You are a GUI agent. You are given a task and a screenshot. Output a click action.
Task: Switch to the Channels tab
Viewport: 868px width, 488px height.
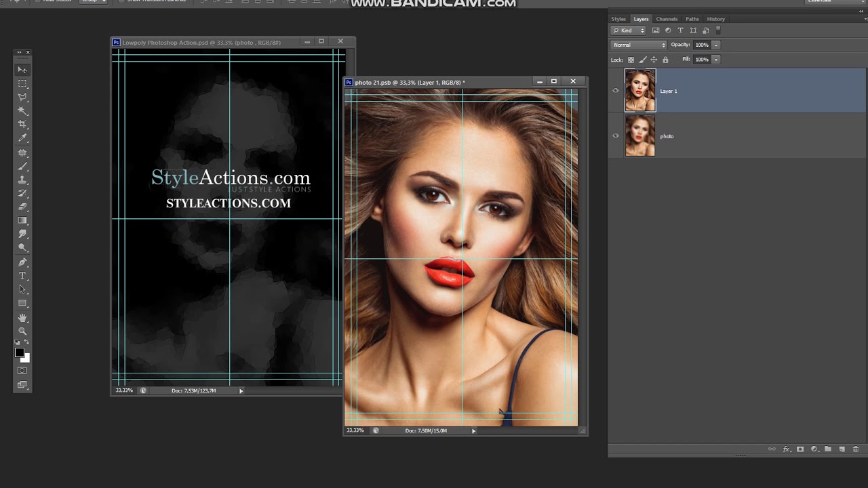click(x=667, y=19)
